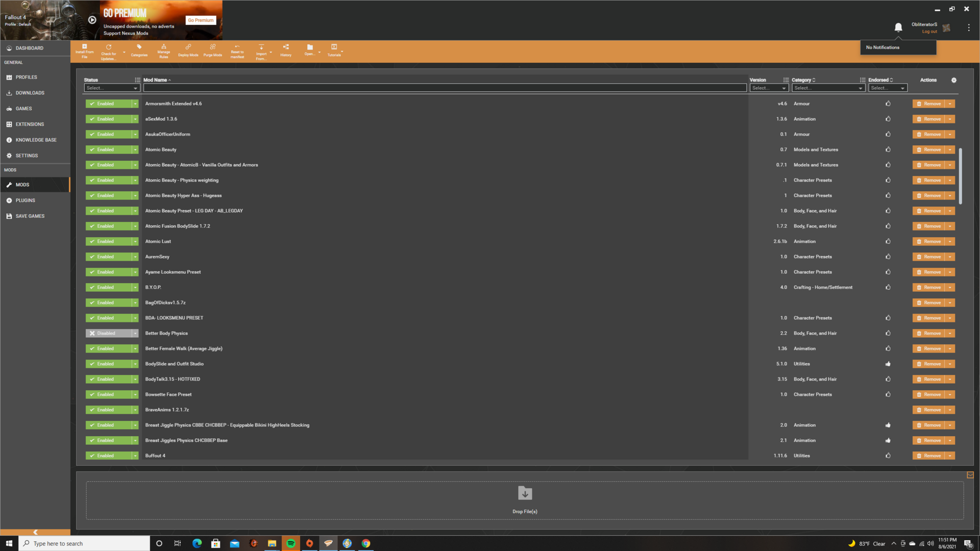Click endorse icon for Atomic Lust

888,241
